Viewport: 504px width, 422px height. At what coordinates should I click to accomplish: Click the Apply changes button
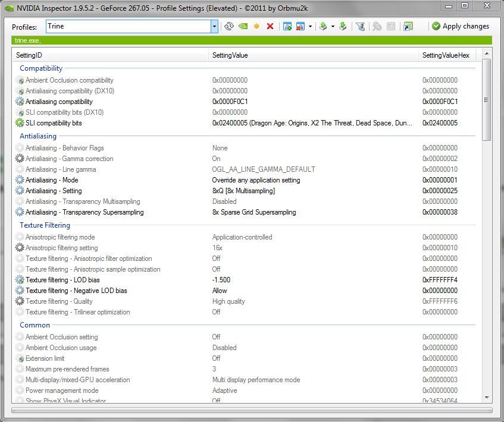click(x=461, y=26)
